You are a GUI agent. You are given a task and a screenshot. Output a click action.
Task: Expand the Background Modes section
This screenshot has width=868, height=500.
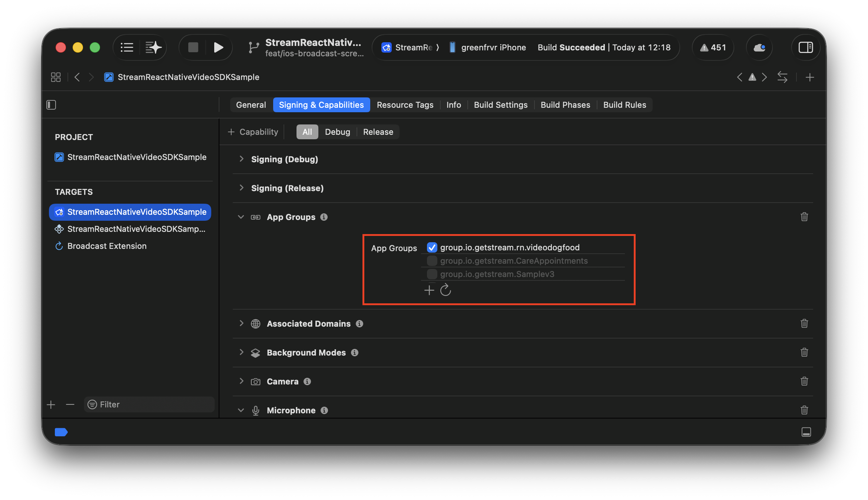coord(241,352)
